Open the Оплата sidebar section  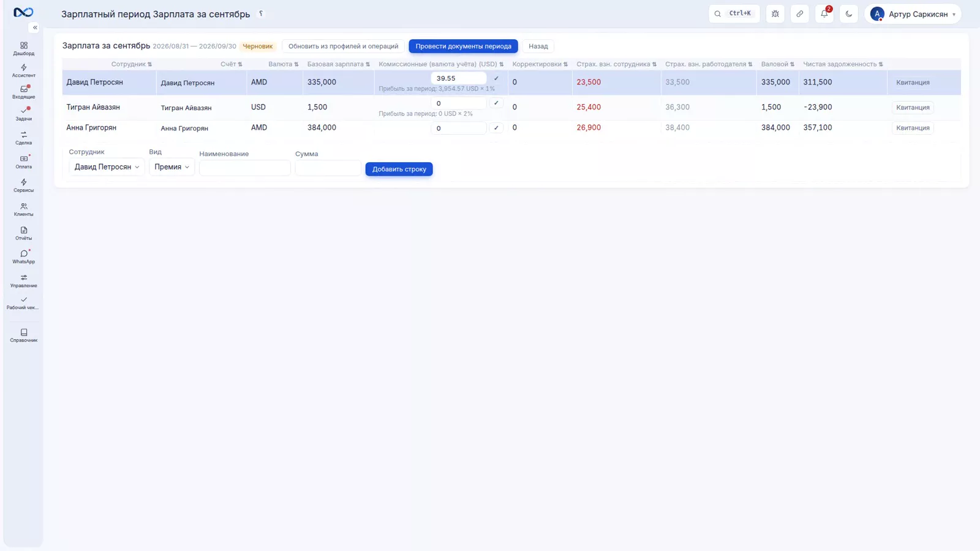[23, 162]
